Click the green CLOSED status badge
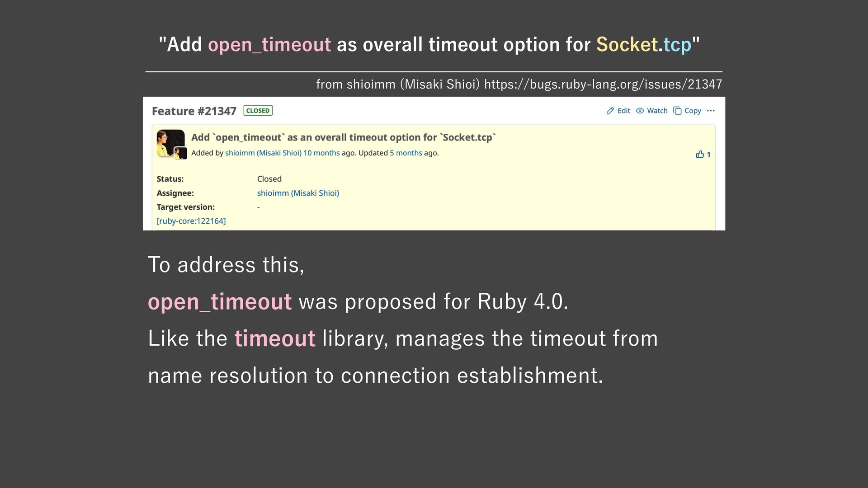Image resolution: width=868 pixels, height=488 pixels. 258,111
